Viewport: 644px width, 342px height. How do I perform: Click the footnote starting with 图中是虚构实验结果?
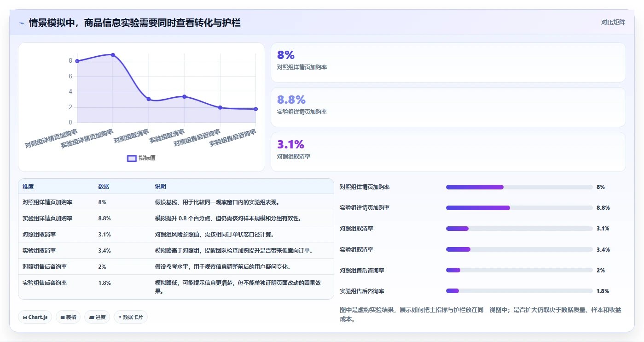(481, 314)
